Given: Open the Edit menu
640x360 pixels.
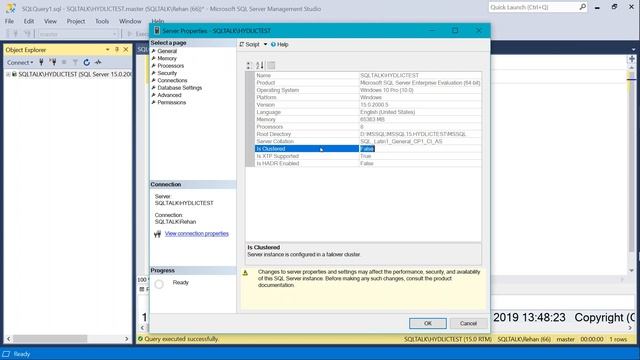Looking at the screenshot, I should tap(29, 21).
